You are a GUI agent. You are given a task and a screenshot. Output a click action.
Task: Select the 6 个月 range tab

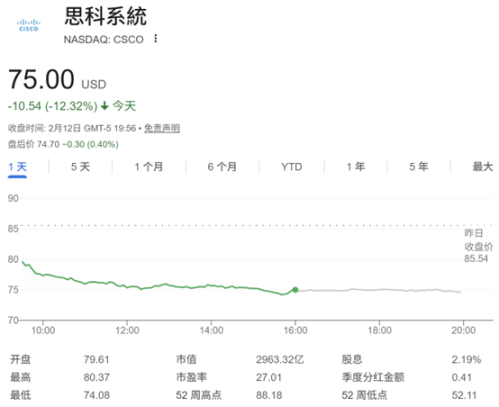click(x=222, y=167)
